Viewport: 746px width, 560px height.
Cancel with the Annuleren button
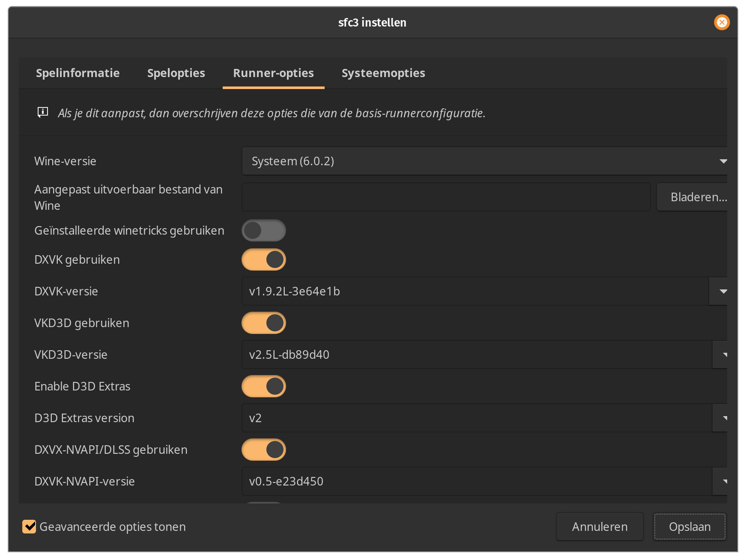600,527
